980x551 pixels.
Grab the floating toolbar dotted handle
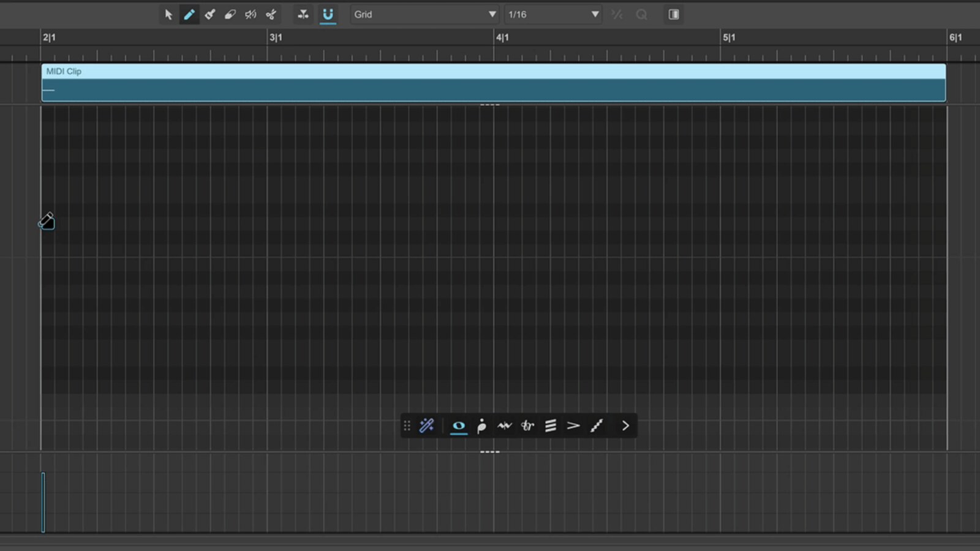coord(407,425)
